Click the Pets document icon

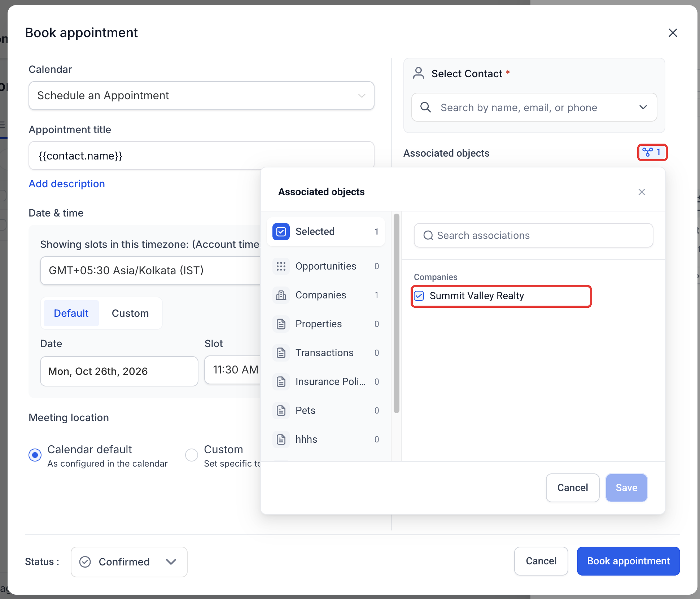(281, 411)
